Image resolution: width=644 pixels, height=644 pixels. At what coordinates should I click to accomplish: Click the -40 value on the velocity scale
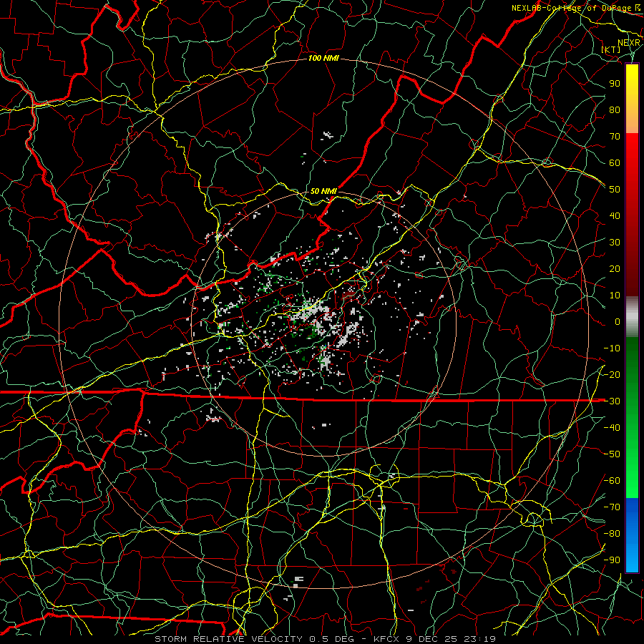612,428
